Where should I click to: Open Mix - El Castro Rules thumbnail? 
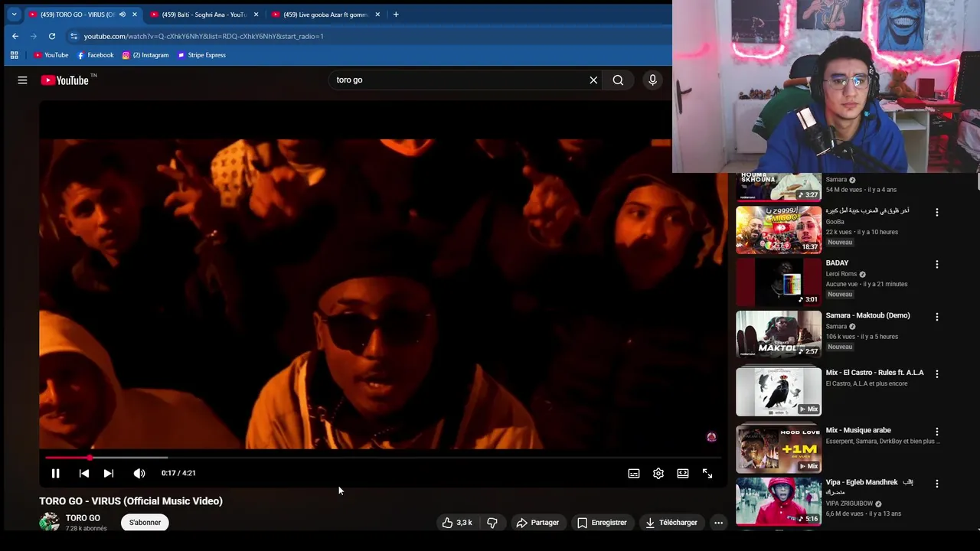pyautogui.click(x=779, y=391)
